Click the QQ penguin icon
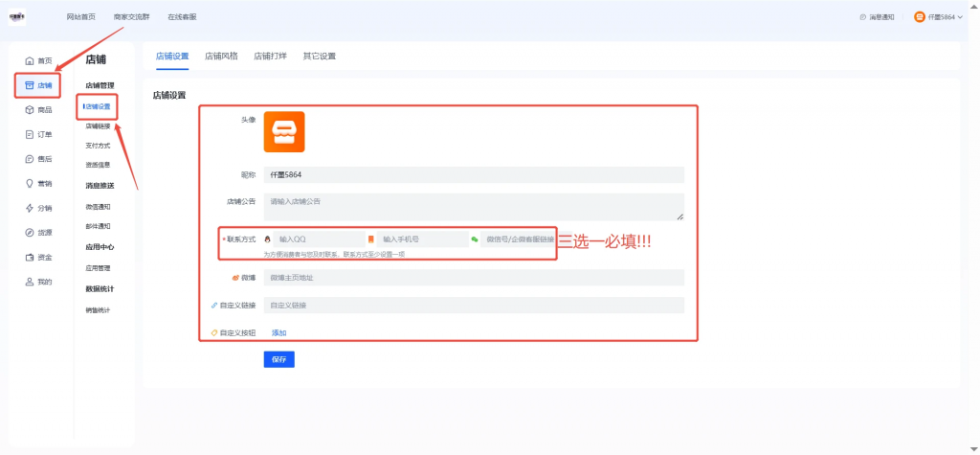The width and height of the screenshot is (980, 455). tap(268, 239)
